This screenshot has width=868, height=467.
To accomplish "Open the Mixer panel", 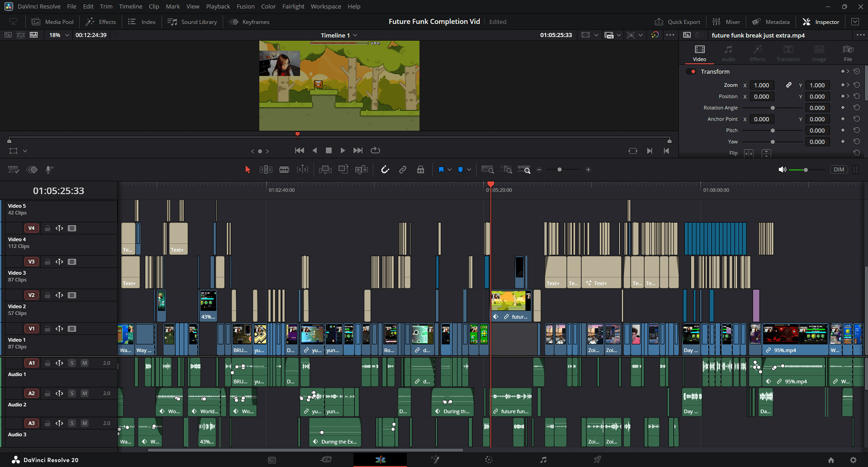I will pyautogui.click(x=726, y=22).
